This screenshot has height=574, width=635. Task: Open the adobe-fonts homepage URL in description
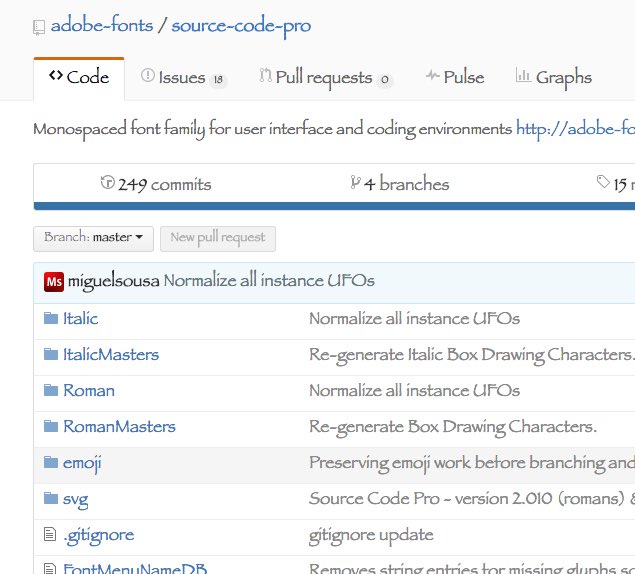(x=575, y=129)
